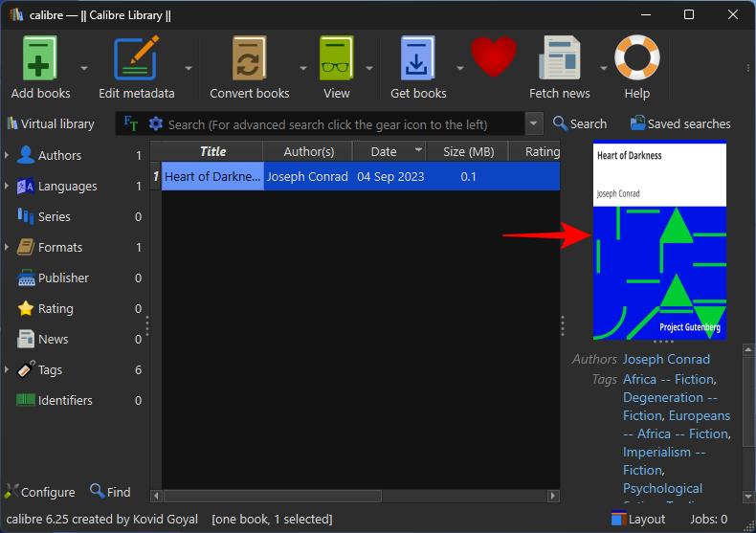Click the View book icon
This screenshot has height=533, width=756.
click(337, 57)
